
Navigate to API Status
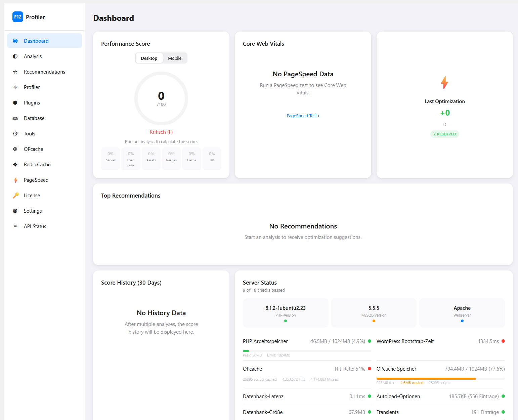35,226
